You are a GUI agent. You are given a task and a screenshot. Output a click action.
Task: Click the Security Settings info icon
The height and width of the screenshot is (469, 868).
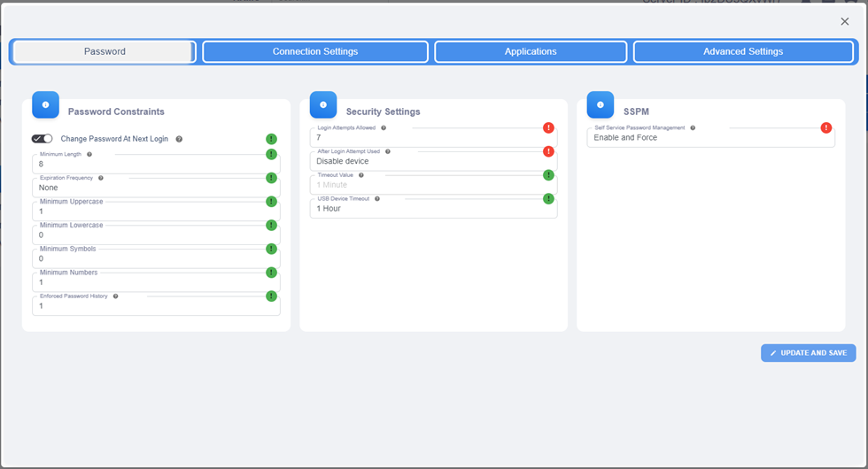[322, 104]
